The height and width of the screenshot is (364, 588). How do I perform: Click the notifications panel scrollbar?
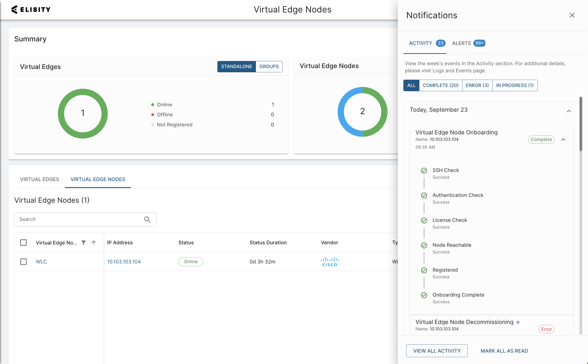point(581,124)
